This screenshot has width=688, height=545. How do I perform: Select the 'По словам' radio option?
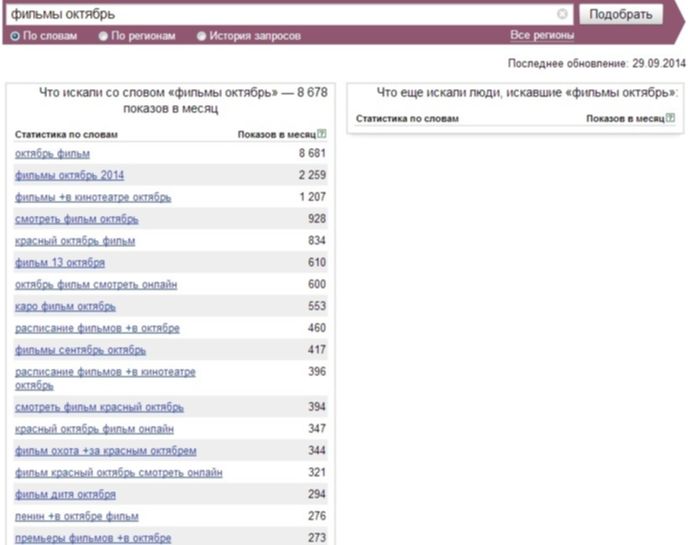(15, 36)
